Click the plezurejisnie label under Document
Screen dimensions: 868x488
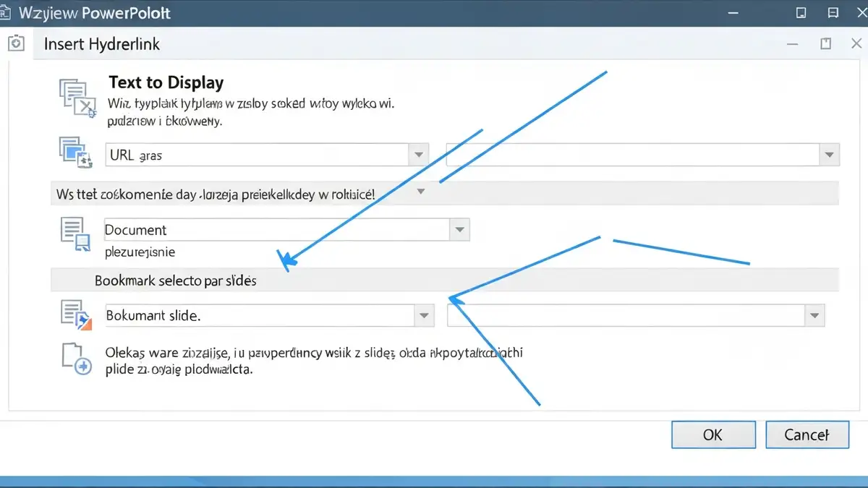(140, 252)
